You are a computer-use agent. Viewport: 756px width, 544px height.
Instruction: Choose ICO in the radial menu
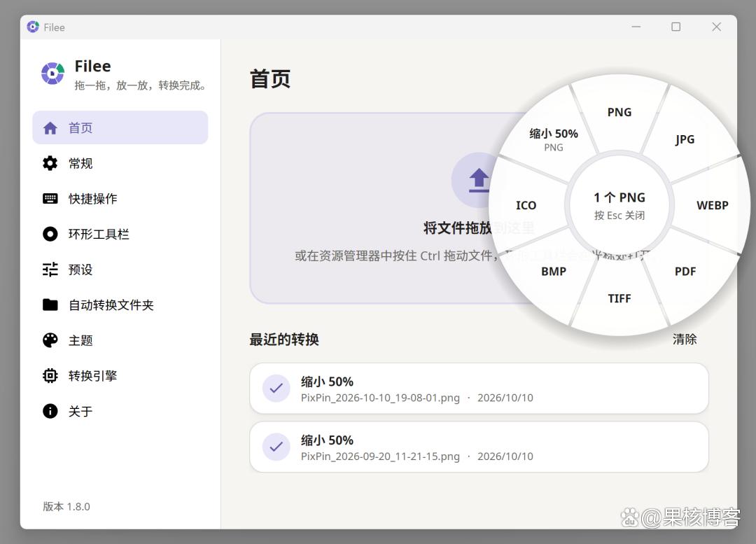[x=526, y=205]
